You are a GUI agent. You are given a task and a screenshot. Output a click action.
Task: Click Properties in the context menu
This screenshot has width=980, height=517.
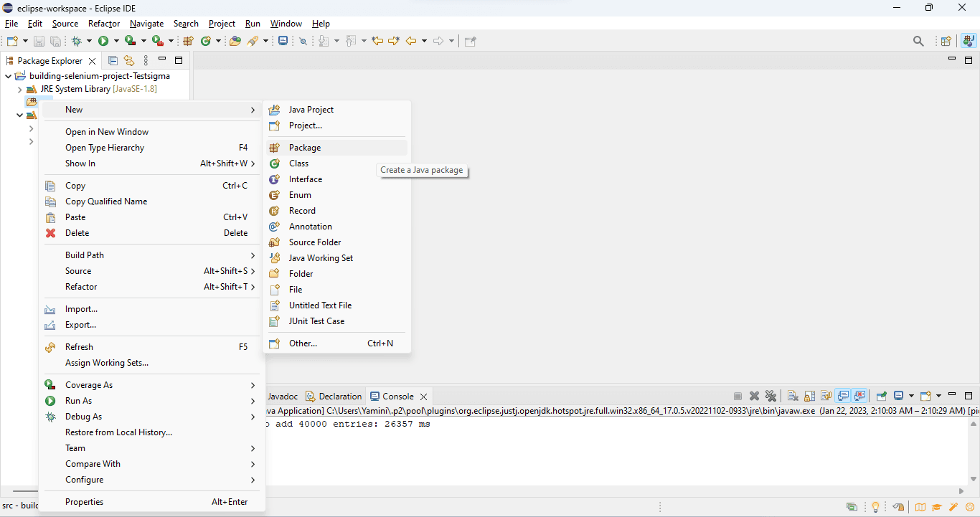pyautogui.click(x=151, y=502)
